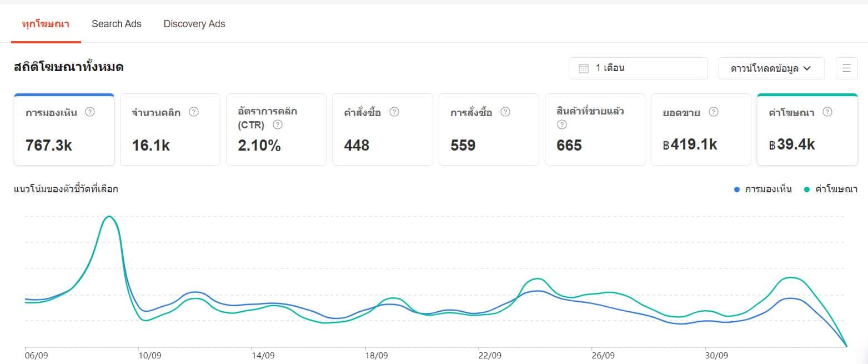The height and width of the screenshot is (364, 868).
Task: Open the hamburger list menu icon
Action: tap(846, 68)
